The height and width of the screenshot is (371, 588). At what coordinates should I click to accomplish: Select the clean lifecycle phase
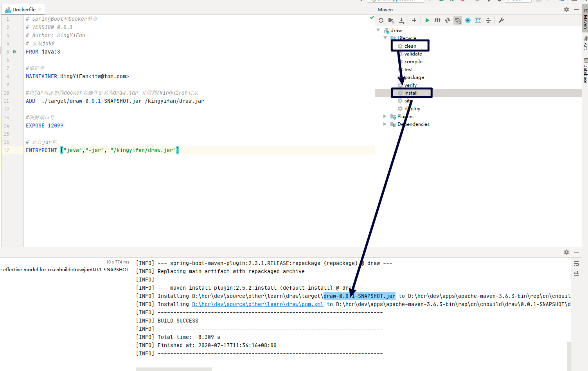[x=410, y=46]
